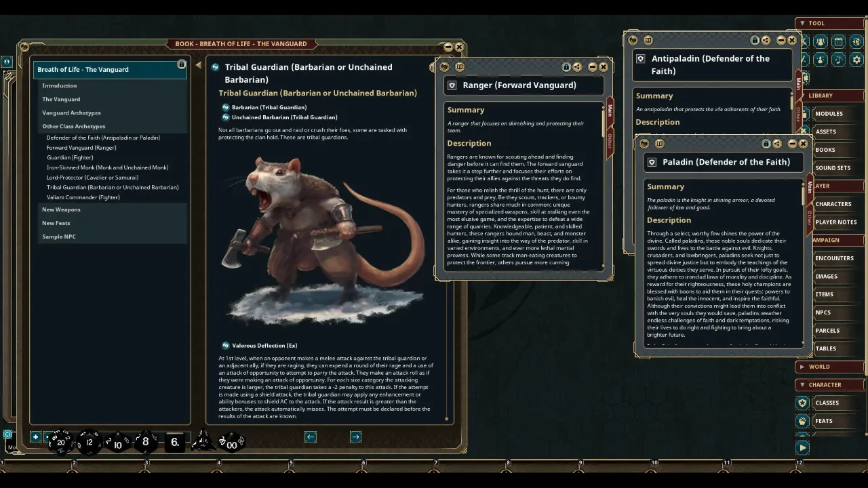Go to previous book page arrow

click(311, 437)
